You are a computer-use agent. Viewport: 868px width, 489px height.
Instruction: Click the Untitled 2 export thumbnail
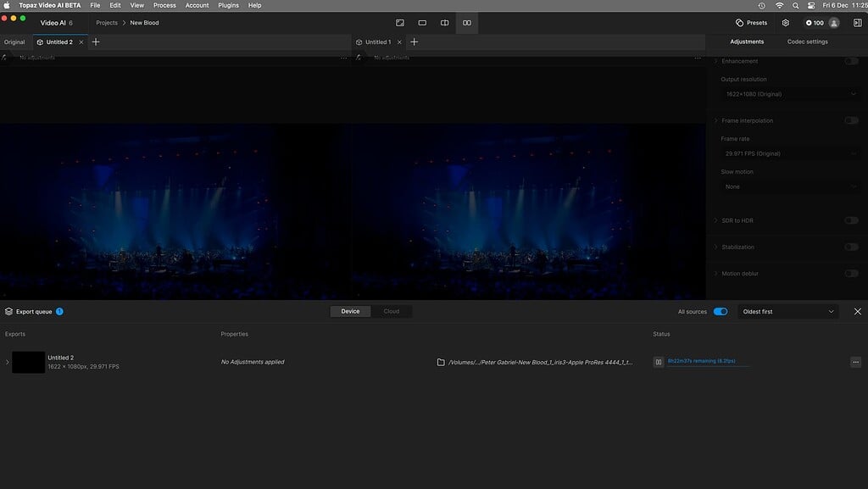(x=28, y=362)
